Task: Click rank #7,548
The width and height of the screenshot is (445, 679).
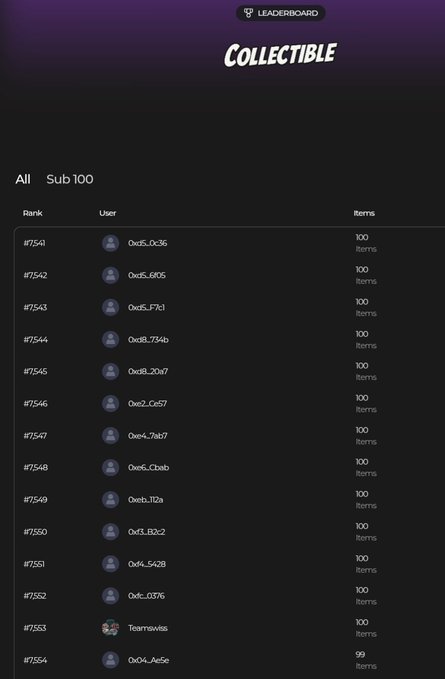Action: tap(35, 467)
